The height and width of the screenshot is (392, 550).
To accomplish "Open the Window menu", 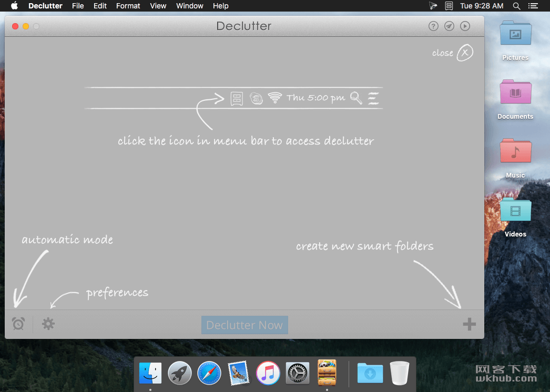I will (190, 6).
